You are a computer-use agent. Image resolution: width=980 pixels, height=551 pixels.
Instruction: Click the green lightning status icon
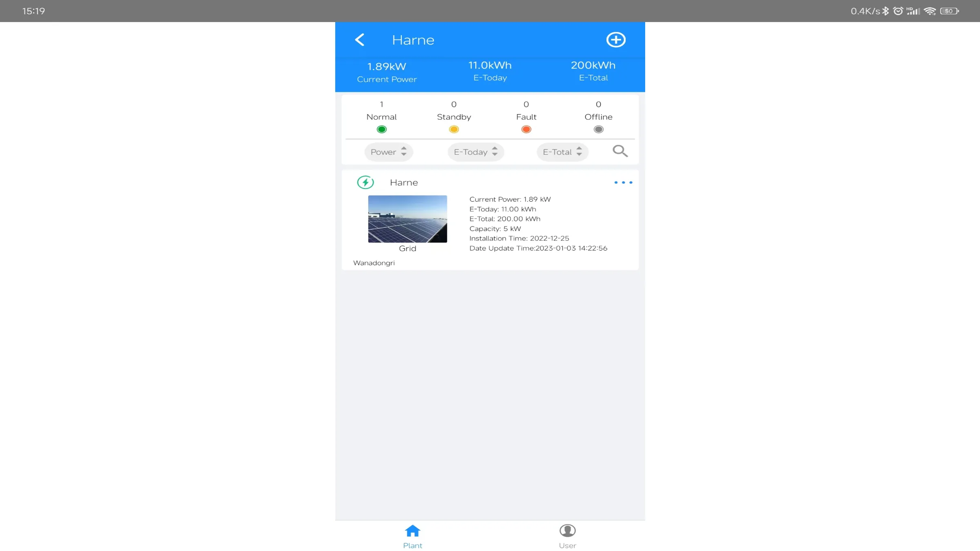pyautogui.click(x=365, y=182)
